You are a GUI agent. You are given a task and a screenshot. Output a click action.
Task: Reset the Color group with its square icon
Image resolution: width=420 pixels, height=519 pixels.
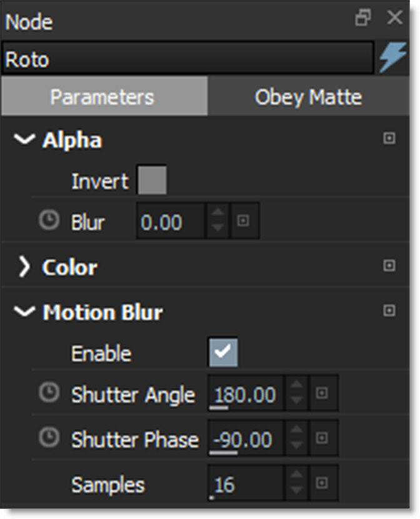tap(389, 266)
